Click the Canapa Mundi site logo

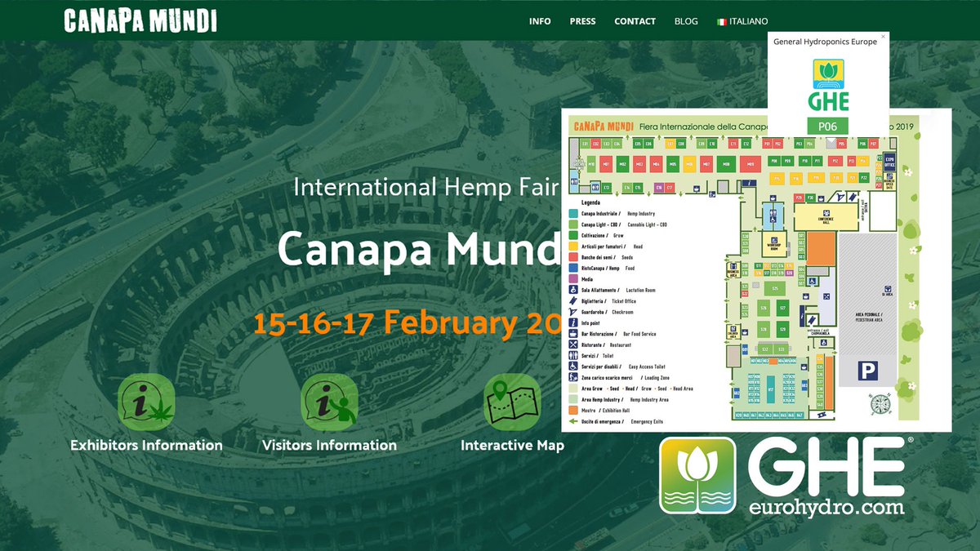140,20
